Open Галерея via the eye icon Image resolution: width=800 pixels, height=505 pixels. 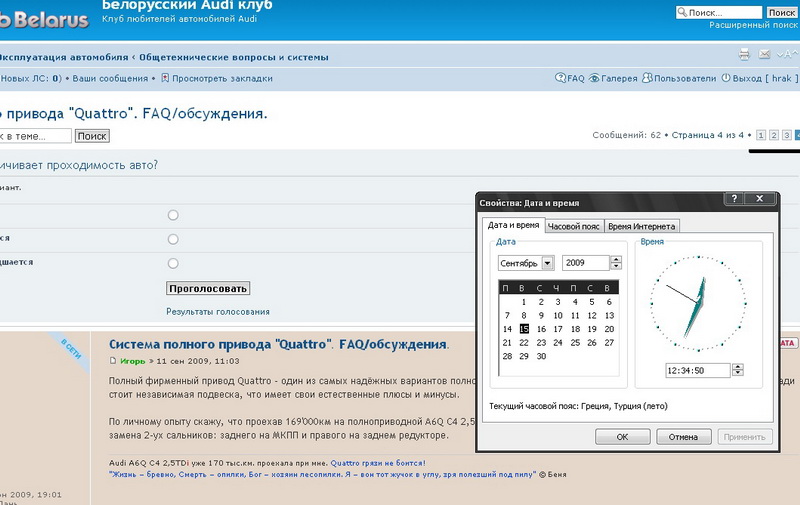pos(594,78)
